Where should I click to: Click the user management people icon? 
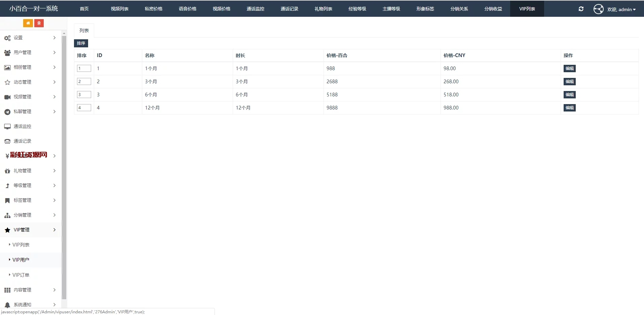7,53
